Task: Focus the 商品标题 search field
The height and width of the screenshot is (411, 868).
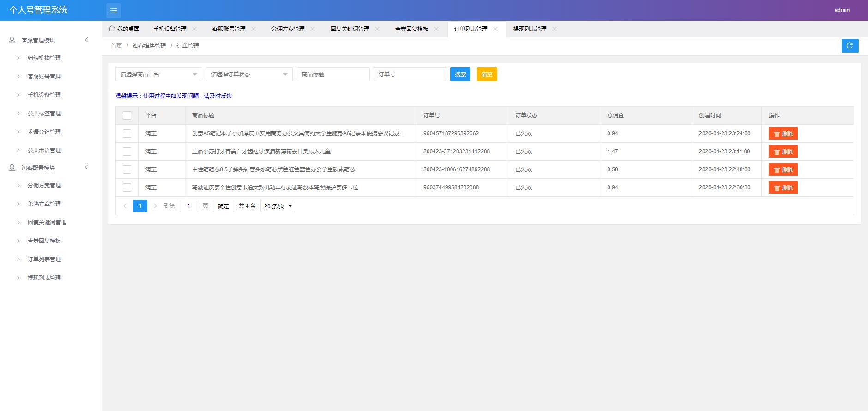Action: (333, 74)
